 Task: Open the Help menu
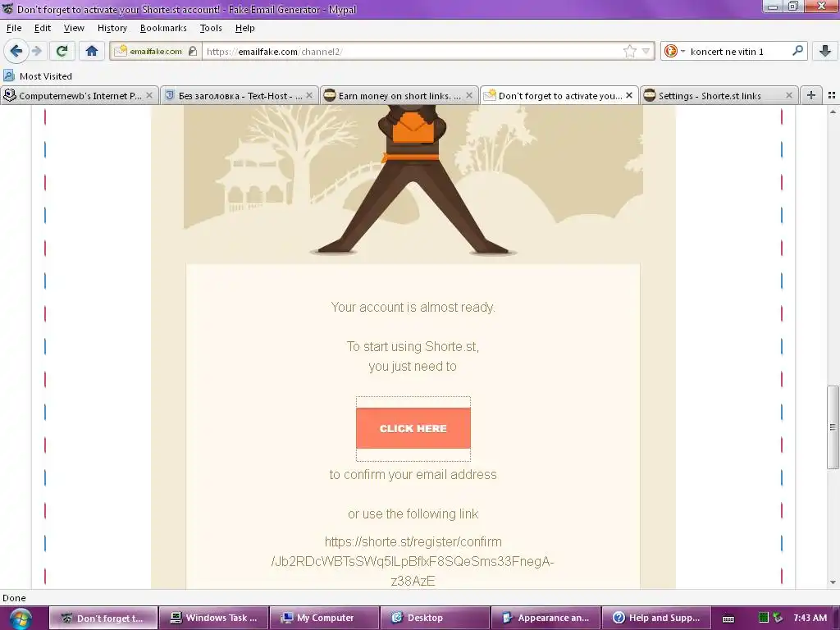[x=244, y=28]
